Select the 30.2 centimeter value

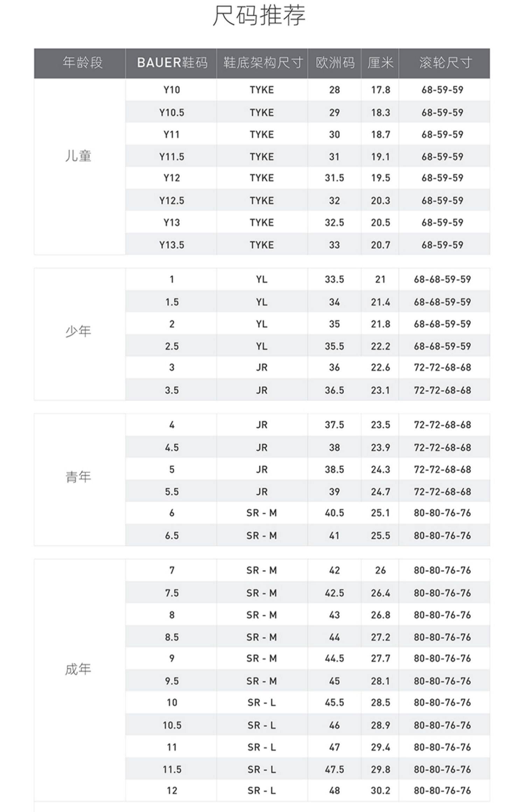[380, 790]
